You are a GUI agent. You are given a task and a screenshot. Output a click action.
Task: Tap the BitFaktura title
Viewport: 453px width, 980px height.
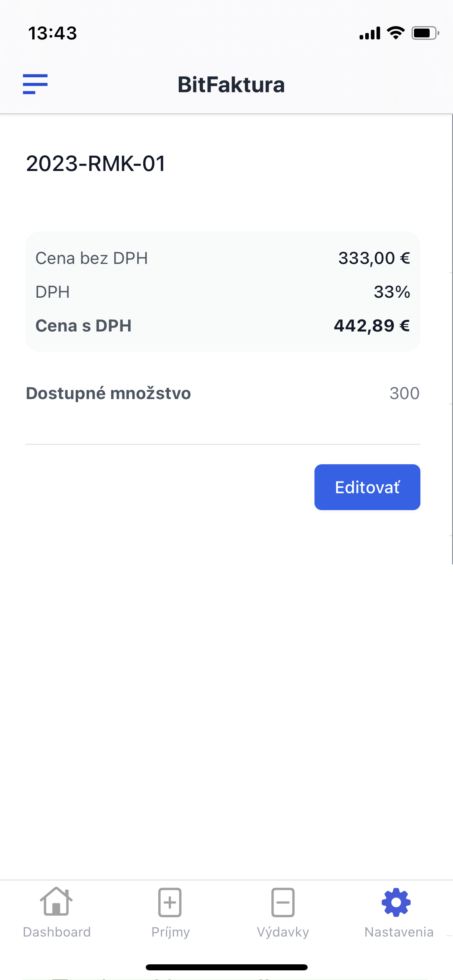pyautogui.click(x=231, y=85)
